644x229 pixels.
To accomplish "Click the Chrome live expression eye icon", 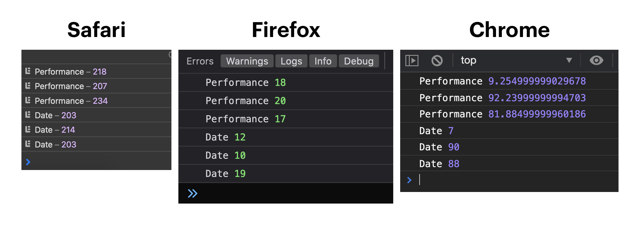I will pyautogui.click(x=596, y=60).
